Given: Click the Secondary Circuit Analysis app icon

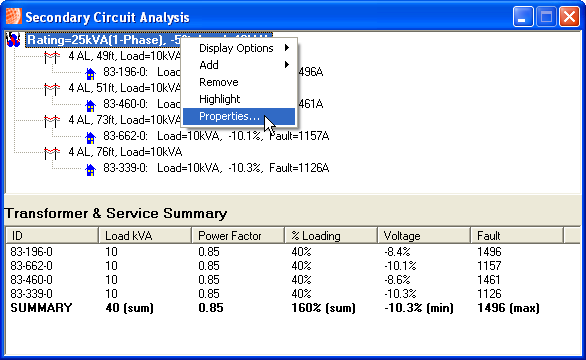Looking at the screenshot, I should click(x=14, y=17).
